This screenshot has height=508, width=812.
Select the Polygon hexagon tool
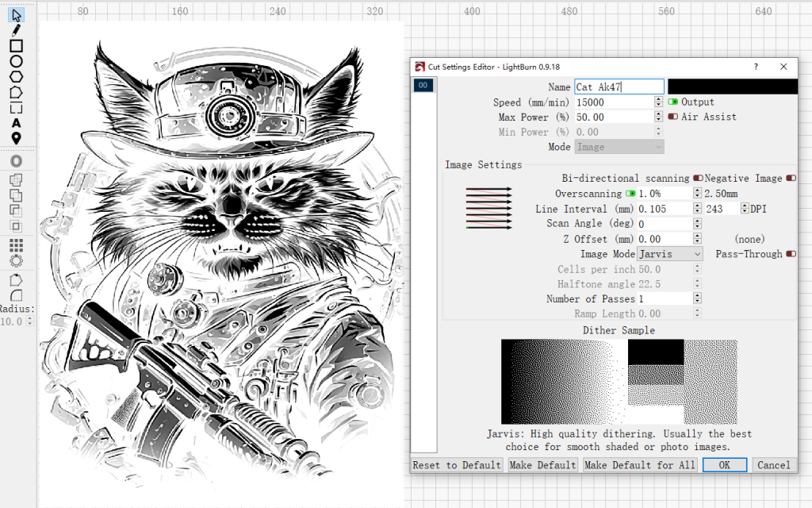pos(16,77)
